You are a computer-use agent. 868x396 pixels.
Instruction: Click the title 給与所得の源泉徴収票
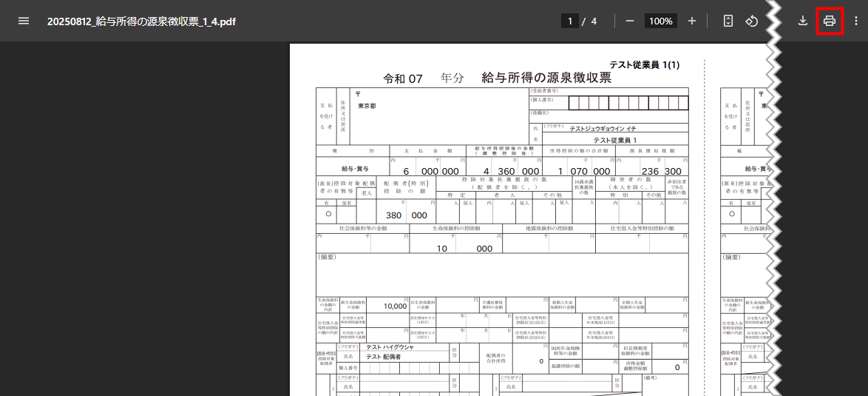pos(546,78)
